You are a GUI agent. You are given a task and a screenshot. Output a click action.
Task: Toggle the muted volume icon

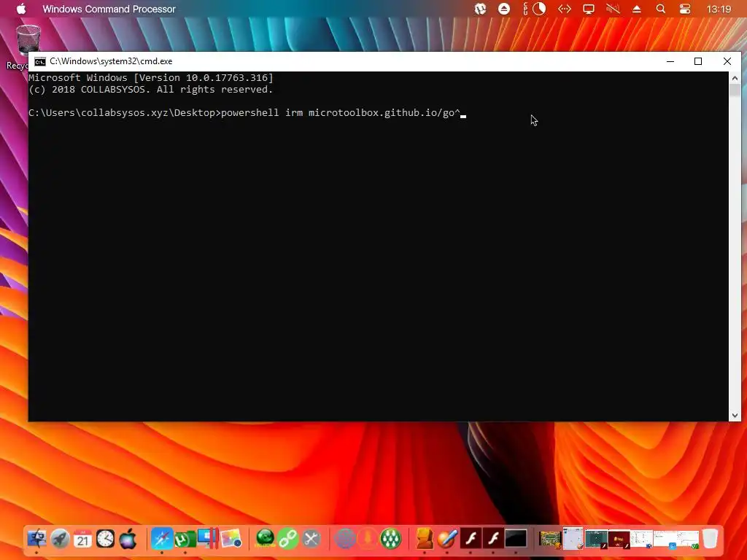(x=613, y=9)
